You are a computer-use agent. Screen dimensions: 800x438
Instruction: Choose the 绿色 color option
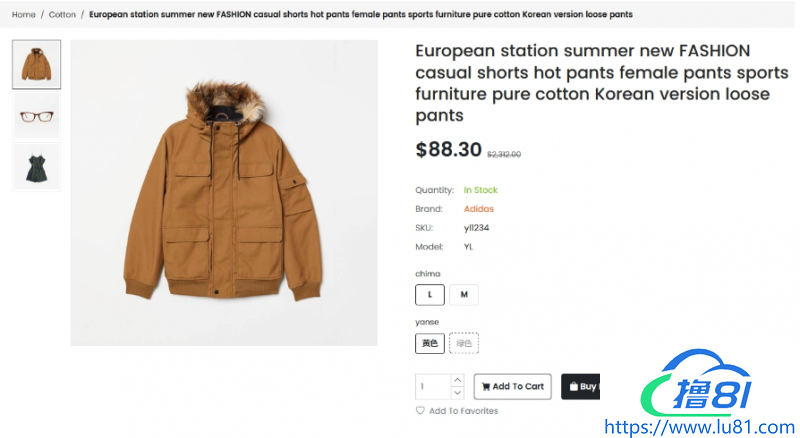tap(464, 343)
